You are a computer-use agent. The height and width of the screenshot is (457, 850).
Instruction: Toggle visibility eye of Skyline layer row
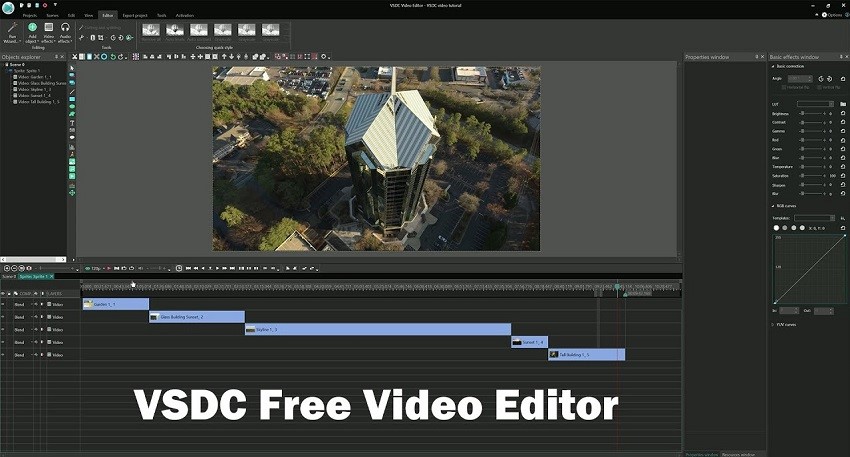[3, 330]
